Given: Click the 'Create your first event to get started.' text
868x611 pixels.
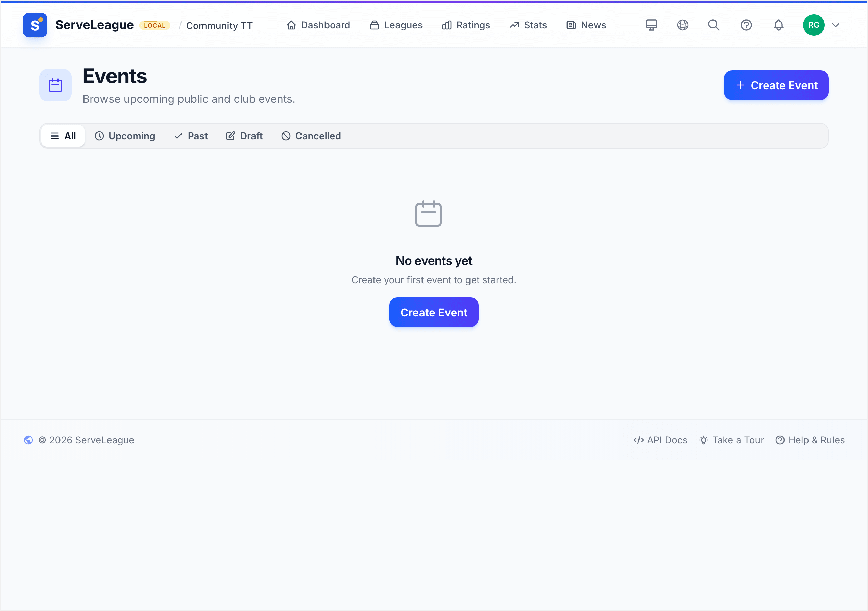Looking at the screenshot, I should 434,280.
